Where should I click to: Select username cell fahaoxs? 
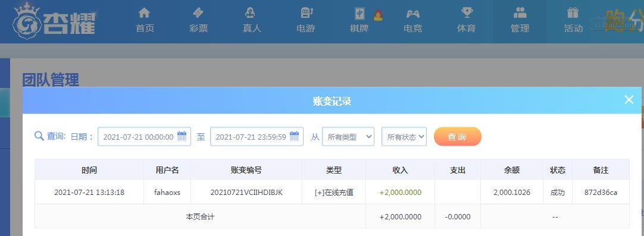pos(167,192)
